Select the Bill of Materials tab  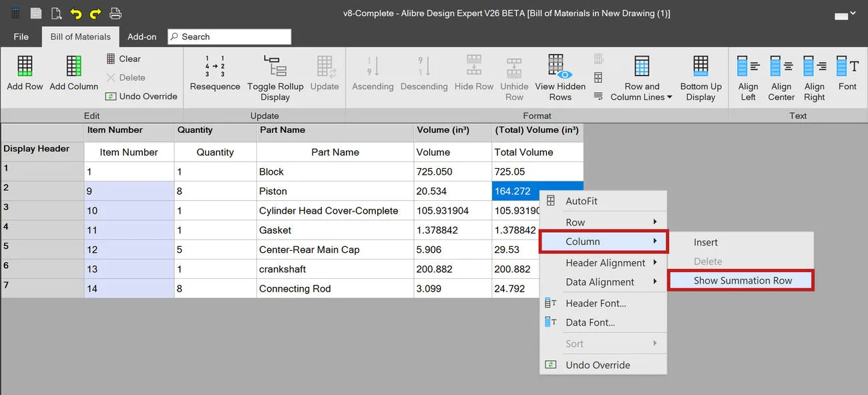click(81, 37)
